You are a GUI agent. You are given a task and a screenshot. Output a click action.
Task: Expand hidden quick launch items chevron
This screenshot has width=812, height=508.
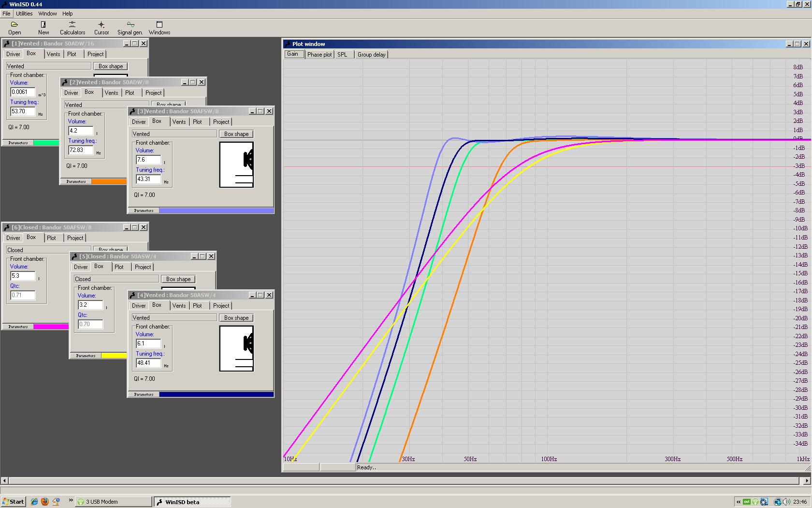71,500
